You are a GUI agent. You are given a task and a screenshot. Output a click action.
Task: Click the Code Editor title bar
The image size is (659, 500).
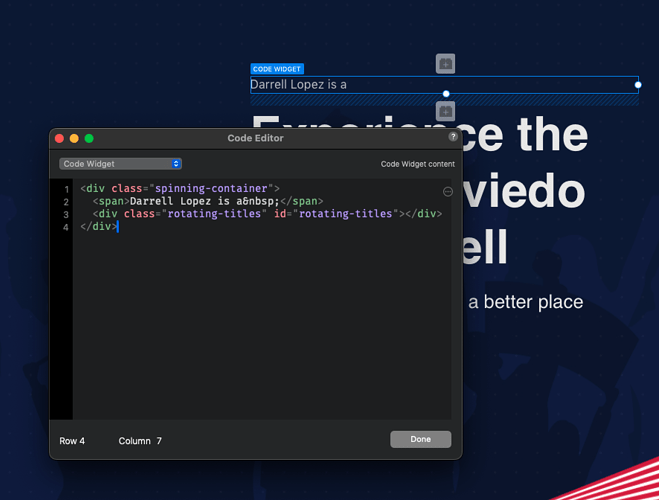click(255, 138)
